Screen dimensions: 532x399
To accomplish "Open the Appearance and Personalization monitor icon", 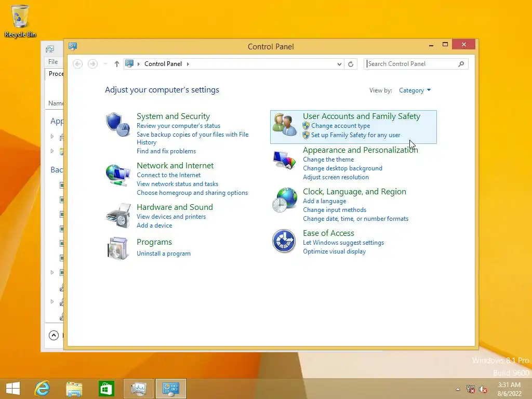I will tap(284, 160).
